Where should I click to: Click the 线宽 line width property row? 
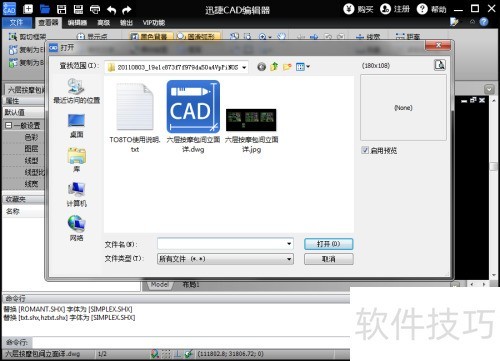pos(23,184)
